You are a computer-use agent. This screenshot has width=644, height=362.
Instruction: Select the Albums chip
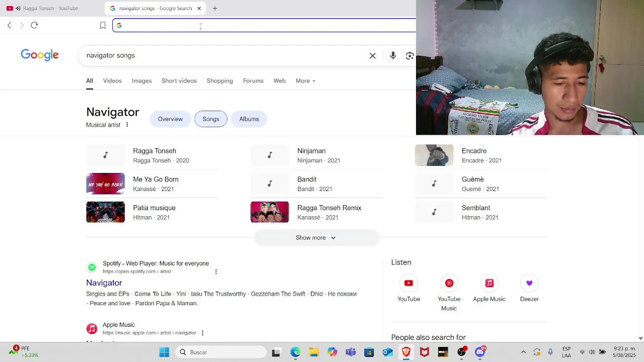tap(249, 119)
